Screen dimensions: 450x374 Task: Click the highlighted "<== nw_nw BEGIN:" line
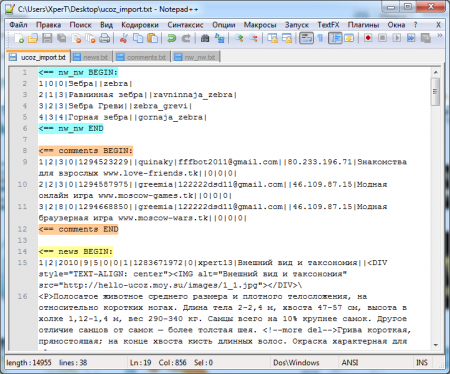pyautogui.click(x=78, y=72)
